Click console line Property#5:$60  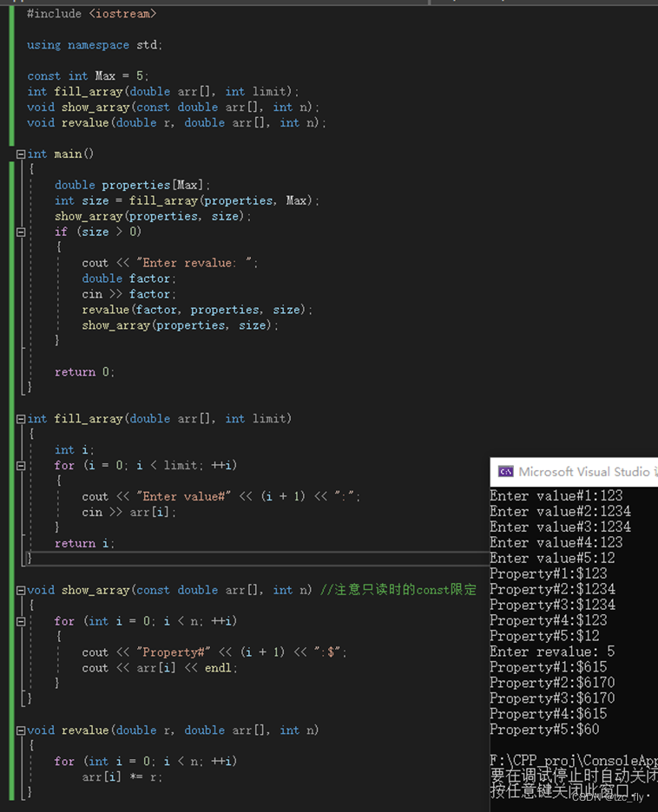(x=545, y=730)
